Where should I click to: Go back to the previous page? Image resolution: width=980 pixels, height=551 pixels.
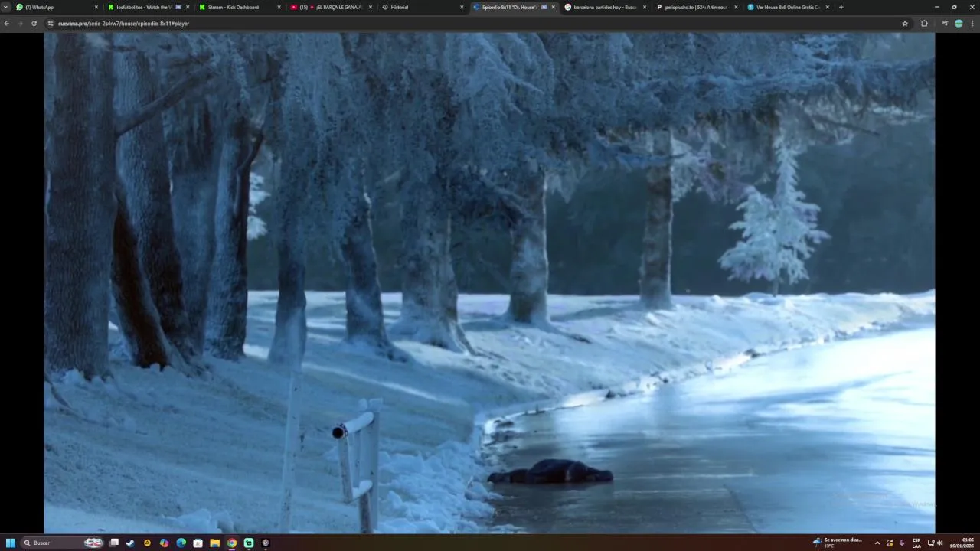[6, 24]
